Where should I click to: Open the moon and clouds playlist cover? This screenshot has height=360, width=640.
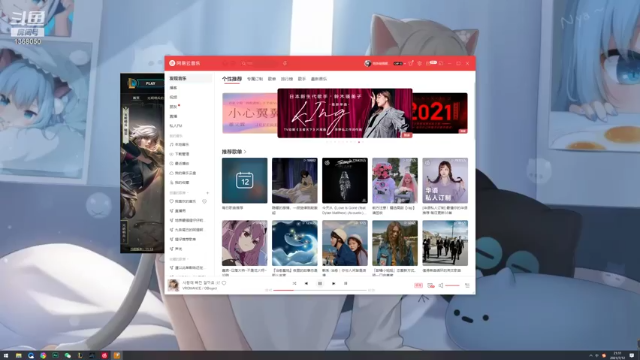click(x=295, y=243)
